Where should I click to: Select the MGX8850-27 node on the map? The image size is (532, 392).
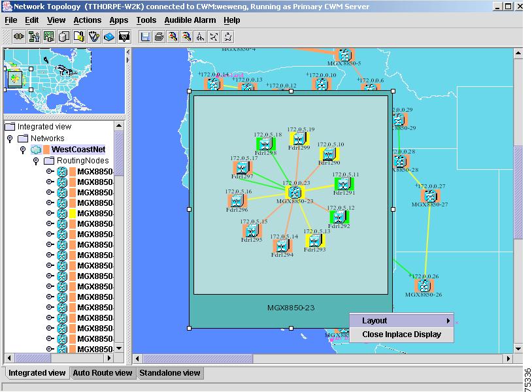tap(430, 196)
